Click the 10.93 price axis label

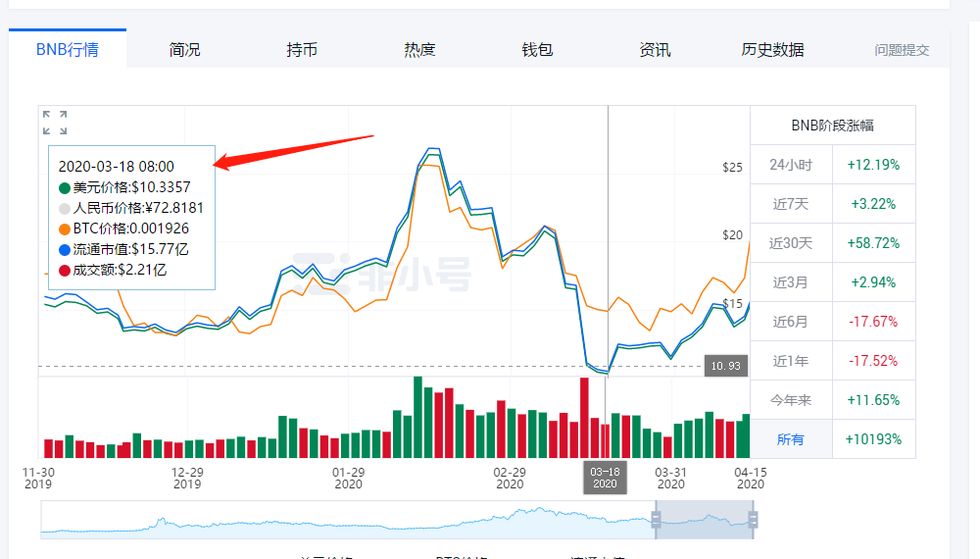pyautogui.click(x=725, y=366)
